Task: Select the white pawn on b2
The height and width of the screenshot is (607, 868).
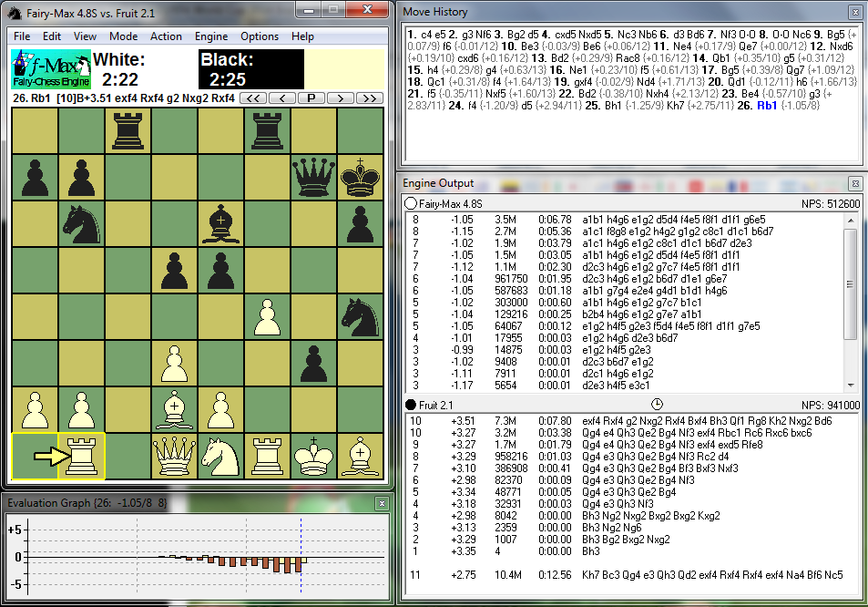Action: pyautogui.click(x=81, y=409)
